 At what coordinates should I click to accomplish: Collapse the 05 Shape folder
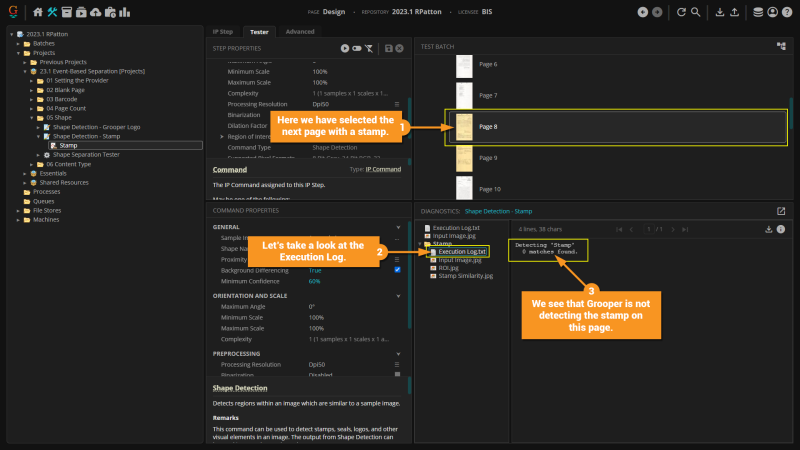tap(31, 116)
